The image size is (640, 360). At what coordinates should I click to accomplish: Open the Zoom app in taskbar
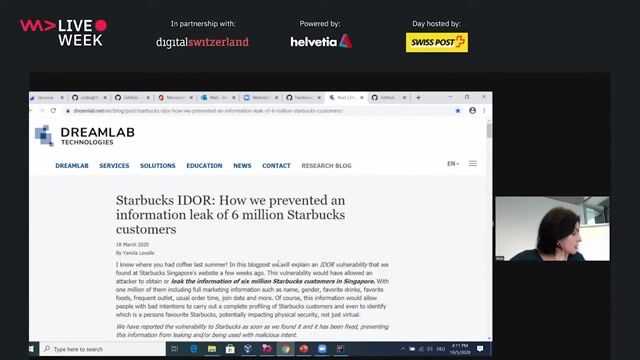[x=322, y=349]
